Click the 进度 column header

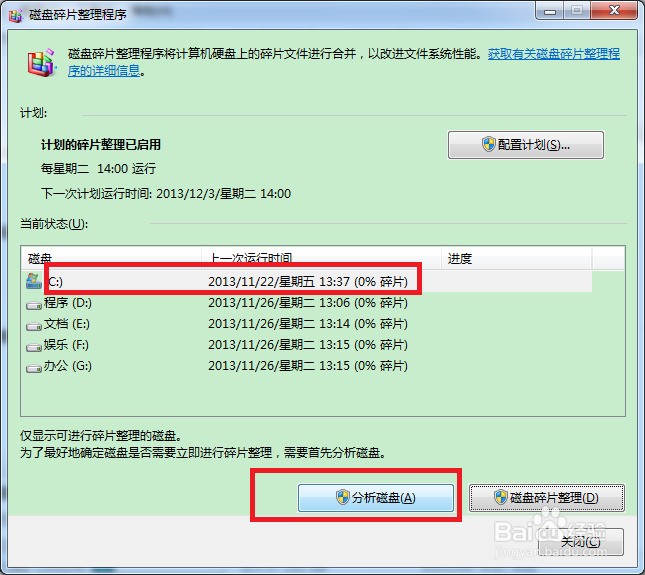click(x=517, y=258)
